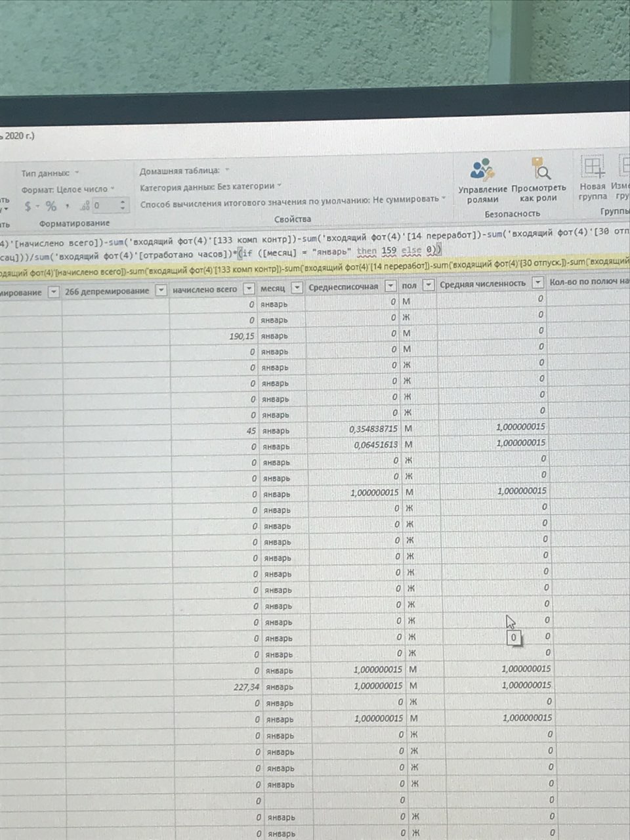
Task: Toggle thousands separator comma icon
Action: pyautogui.click(x=67, y=206)
